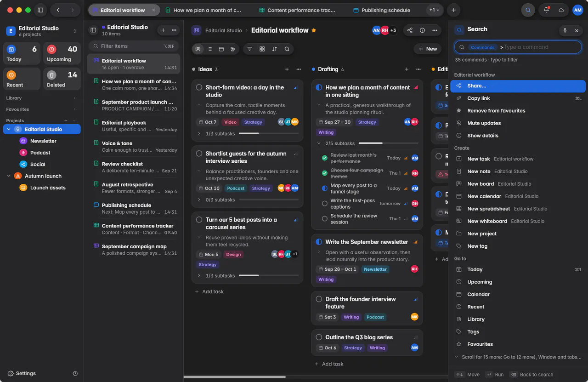
Task: Click the cloud sync icon
Action: (x=561, y=10)
